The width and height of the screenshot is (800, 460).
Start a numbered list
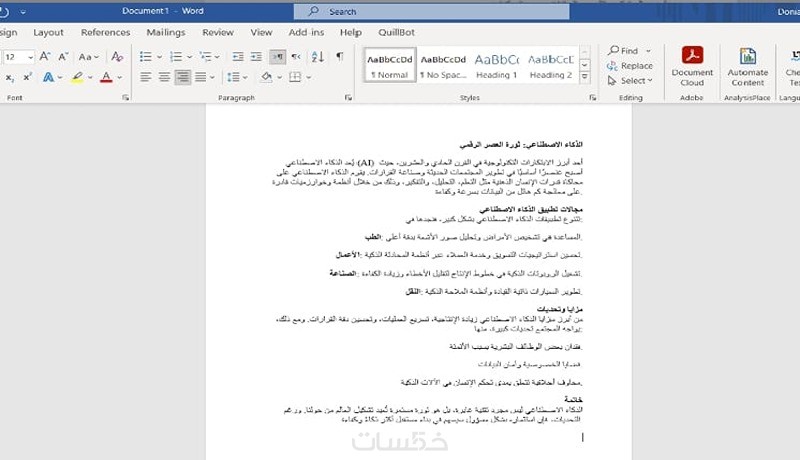(176, 57)
